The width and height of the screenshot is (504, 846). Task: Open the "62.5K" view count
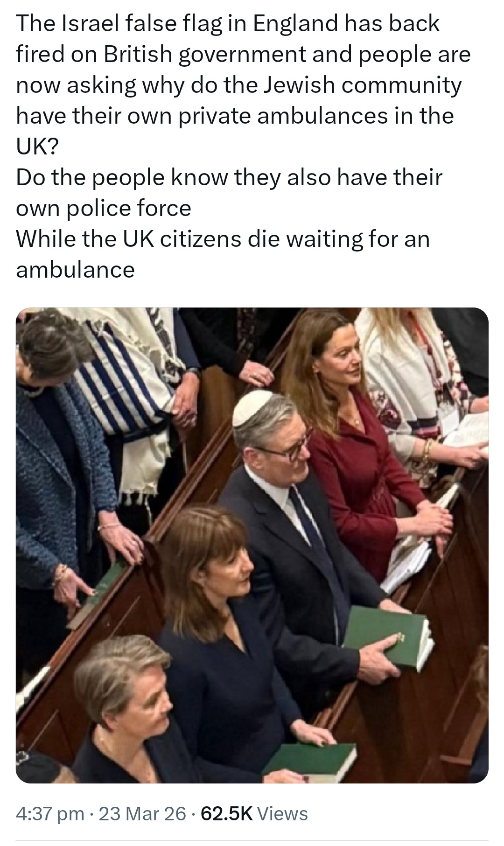point(226,813)
